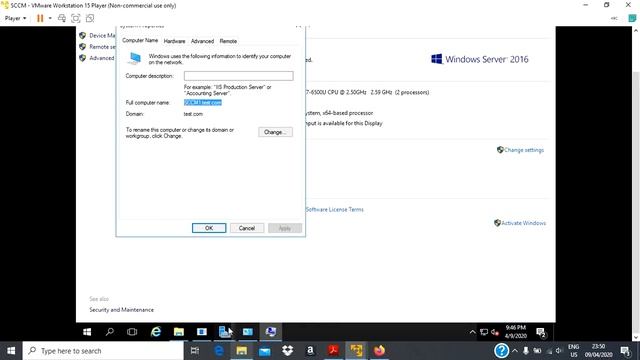
Task: Click the blue help icon in the host tray
Action: pos(501,351)
